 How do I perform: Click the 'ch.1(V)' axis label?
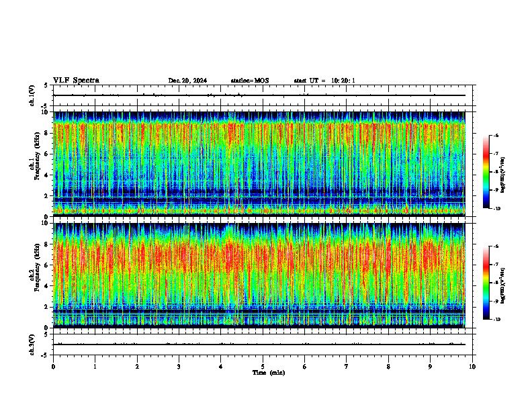(32, 95)
